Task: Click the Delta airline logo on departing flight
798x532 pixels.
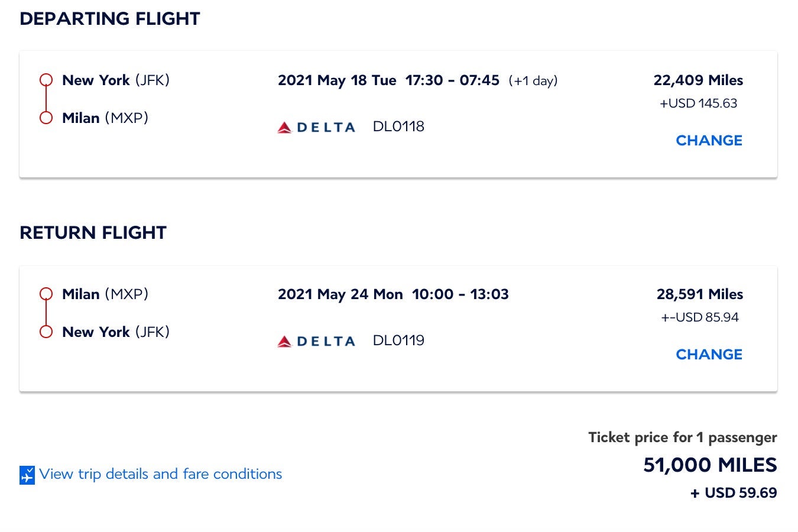Action: 317,126
